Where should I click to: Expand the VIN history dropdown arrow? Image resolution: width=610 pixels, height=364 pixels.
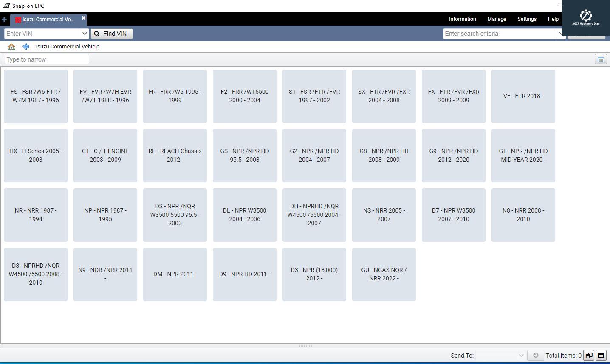point(85,34)
